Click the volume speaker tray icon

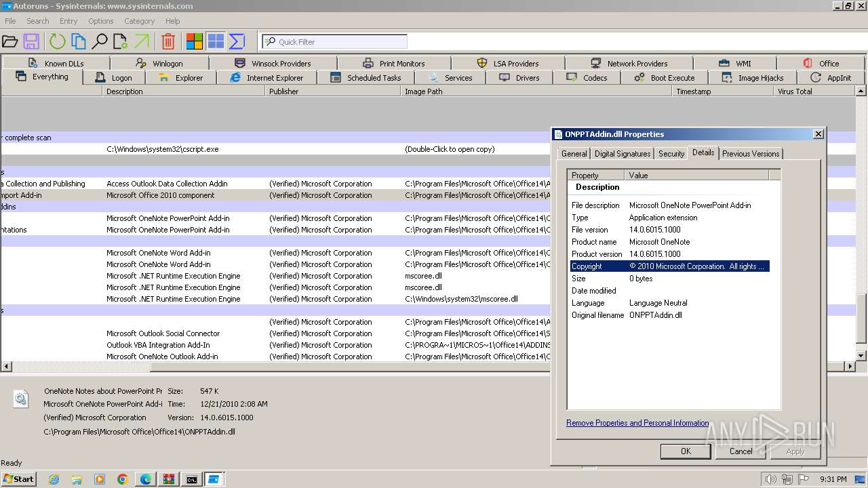(x=770, y=479)
